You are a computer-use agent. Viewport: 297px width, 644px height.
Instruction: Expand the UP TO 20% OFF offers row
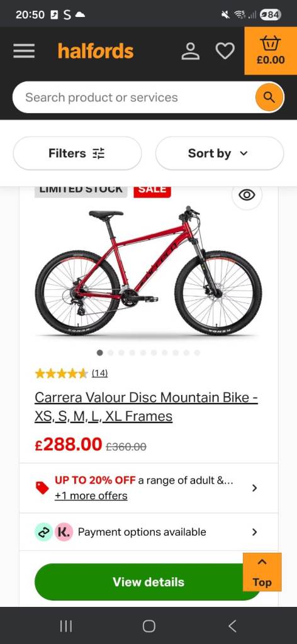(x=148, y=488)
